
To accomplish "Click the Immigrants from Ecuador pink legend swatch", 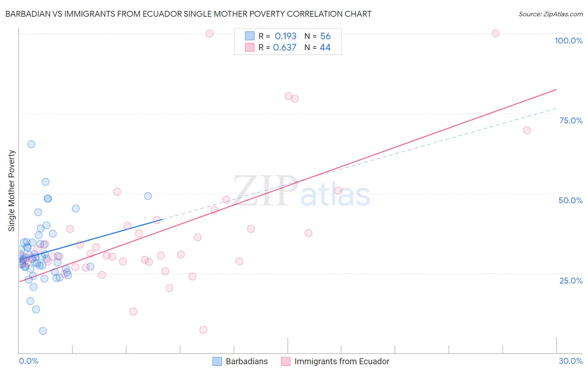I will [286, 361].
